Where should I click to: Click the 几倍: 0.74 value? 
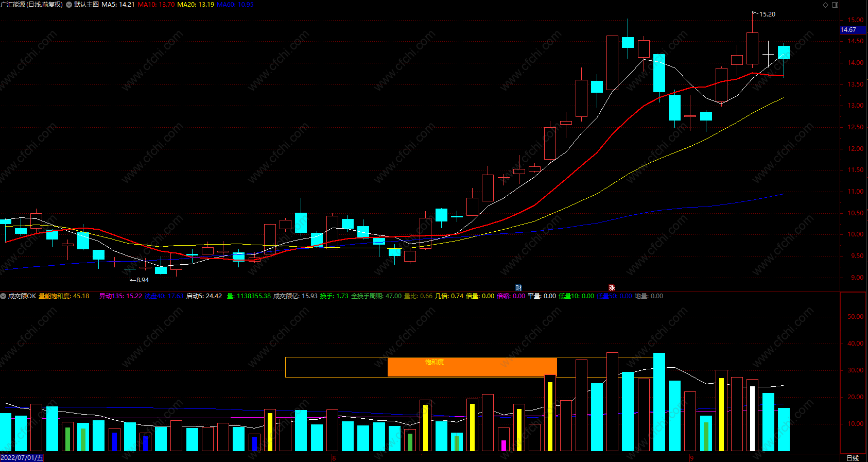[x=449, y=296]
